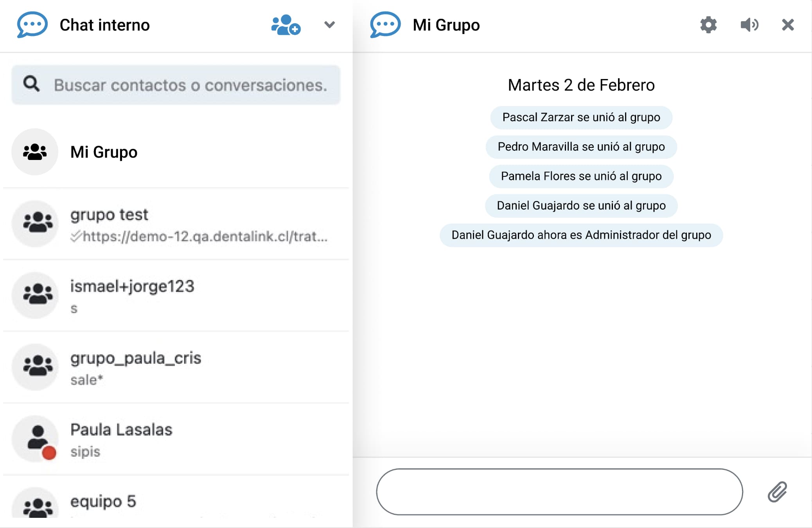The width and height of the screenshot is (812, 528).
Task: Open the equipo 5 conversation
Action: 103,501
